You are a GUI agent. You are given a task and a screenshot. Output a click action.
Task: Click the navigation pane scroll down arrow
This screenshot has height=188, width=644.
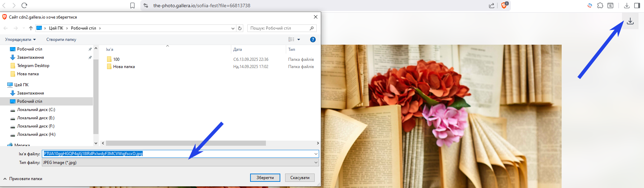(x=96, y=143)
